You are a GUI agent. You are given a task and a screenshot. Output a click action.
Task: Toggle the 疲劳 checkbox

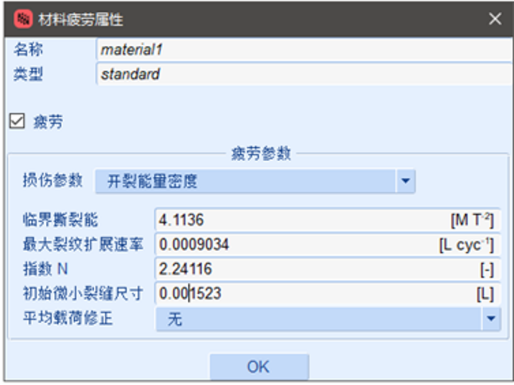click(17, 121)
